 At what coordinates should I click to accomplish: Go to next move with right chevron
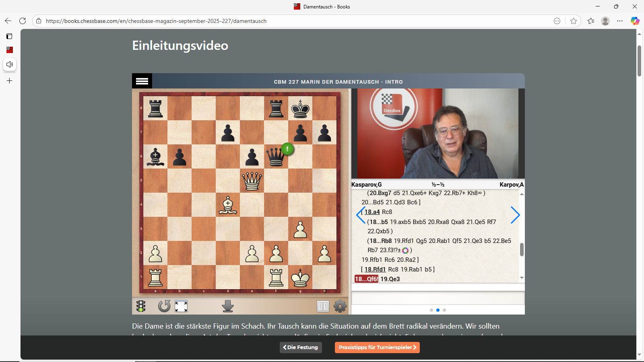(515, 215)
